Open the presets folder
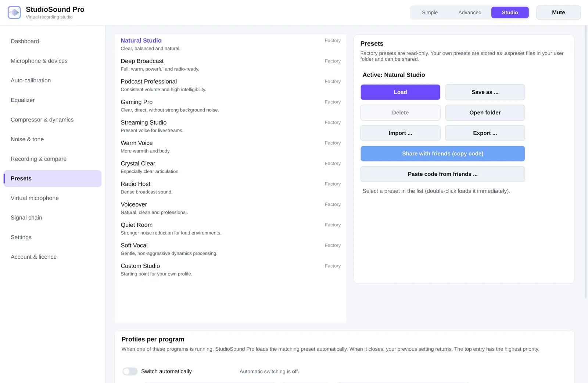Viewport: 588px width, 383px height. pyautogui.click(x=485, y=113)
